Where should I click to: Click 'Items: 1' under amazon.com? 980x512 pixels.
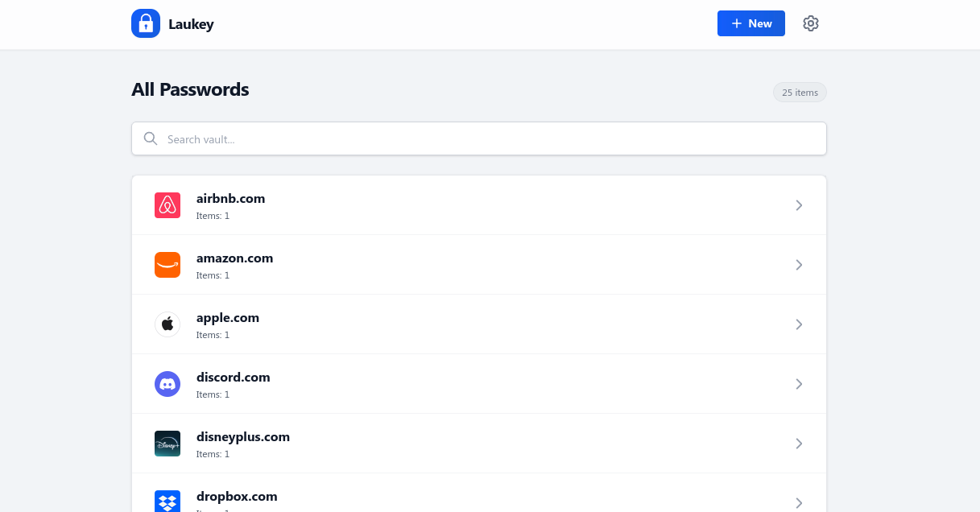tap(213, 275)
